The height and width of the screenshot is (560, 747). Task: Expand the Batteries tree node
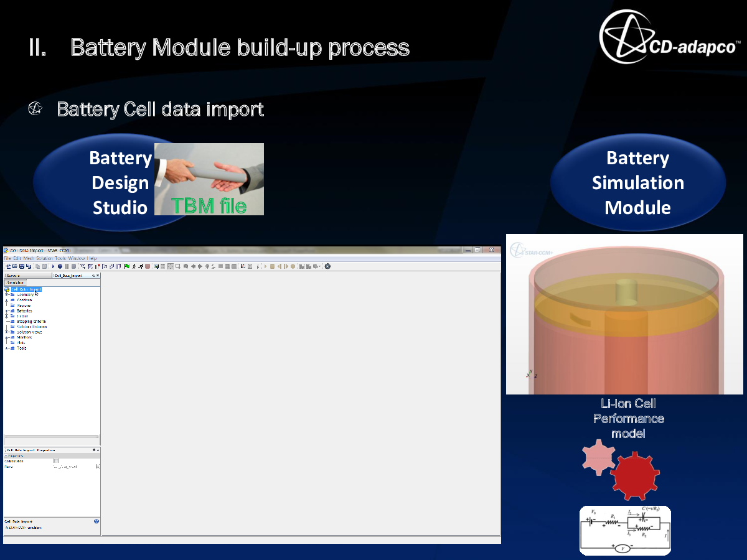(6, 310)
